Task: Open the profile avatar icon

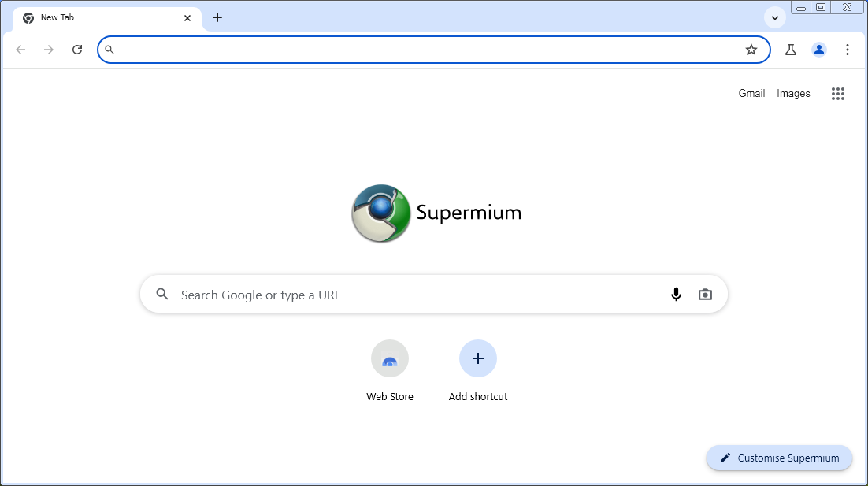Action: point(819,50)
